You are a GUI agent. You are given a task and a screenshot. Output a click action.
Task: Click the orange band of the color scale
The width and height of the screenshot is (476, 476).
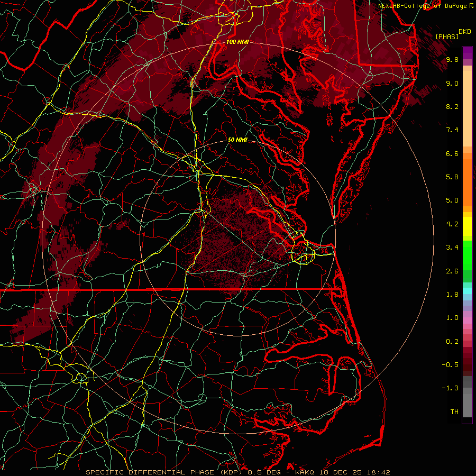467,182
